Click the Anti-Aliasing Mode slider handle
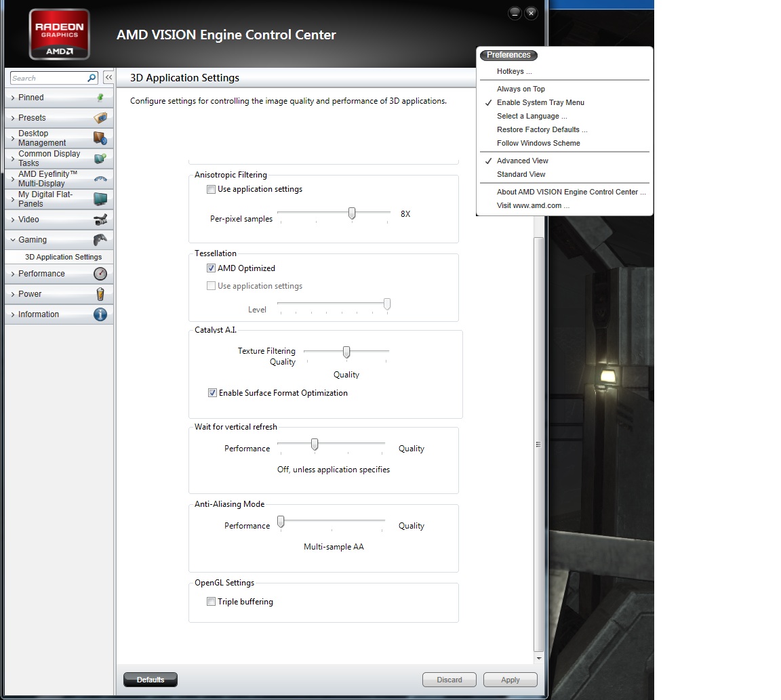 [x=281, y=521]
